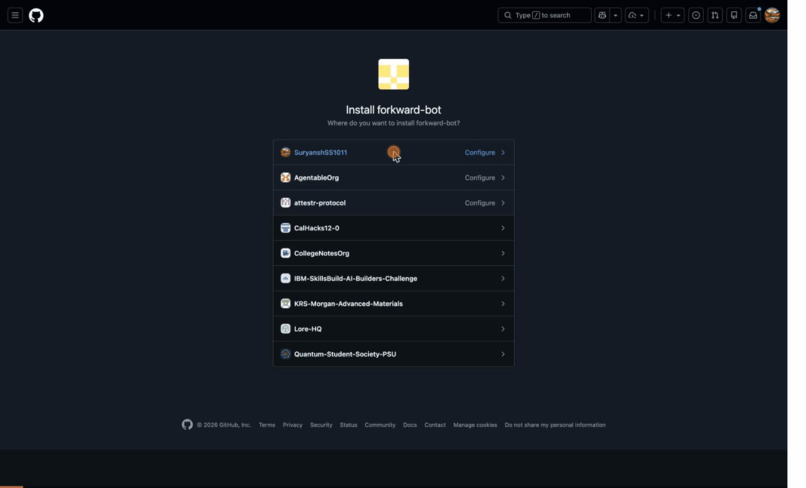
Task: Select the CollegeNotesOrg organization
Action: (x=394, y=253)
